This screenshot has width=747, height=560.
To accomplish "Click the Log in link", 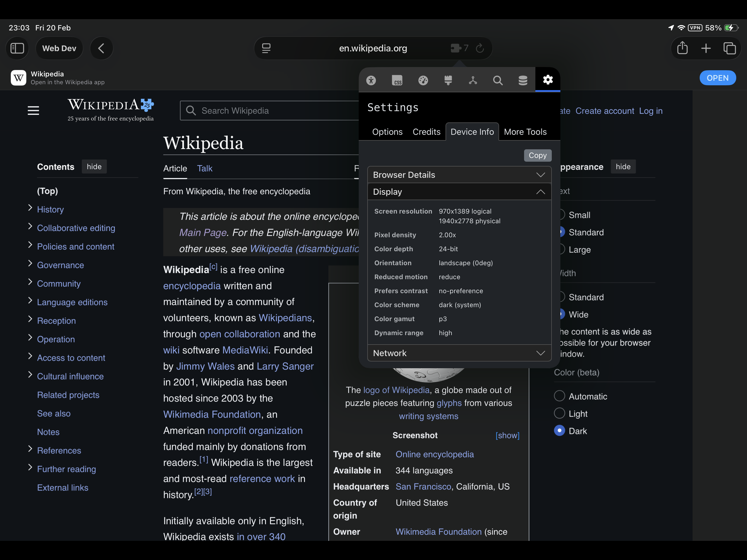I will click(650, 111).
